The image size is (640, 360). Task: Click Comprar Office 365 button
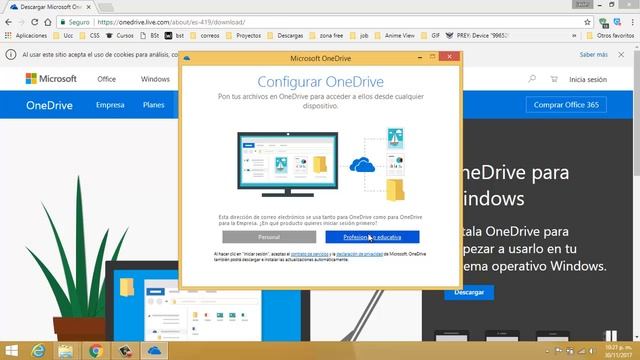coord(566,105)
